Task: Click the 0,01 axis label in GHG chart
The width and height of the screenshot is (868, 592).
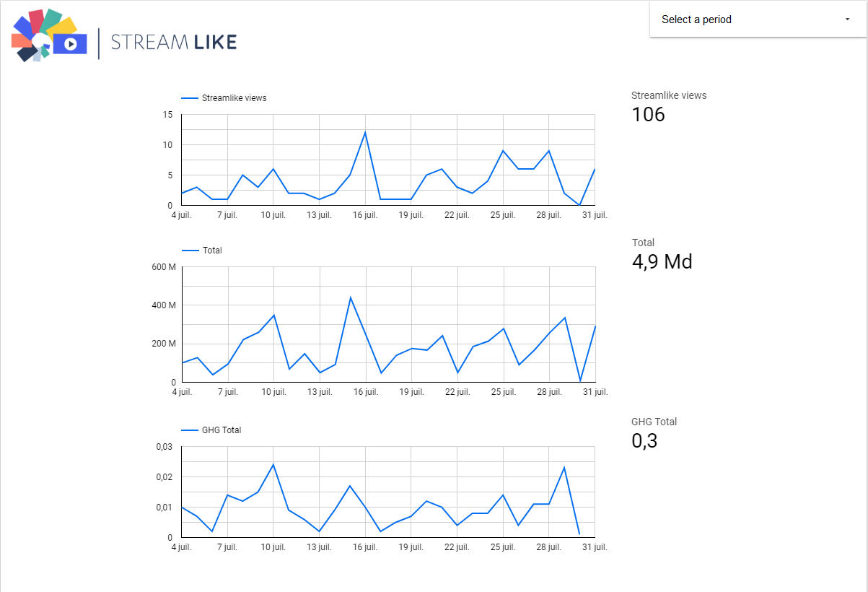Action: (165, 508)
